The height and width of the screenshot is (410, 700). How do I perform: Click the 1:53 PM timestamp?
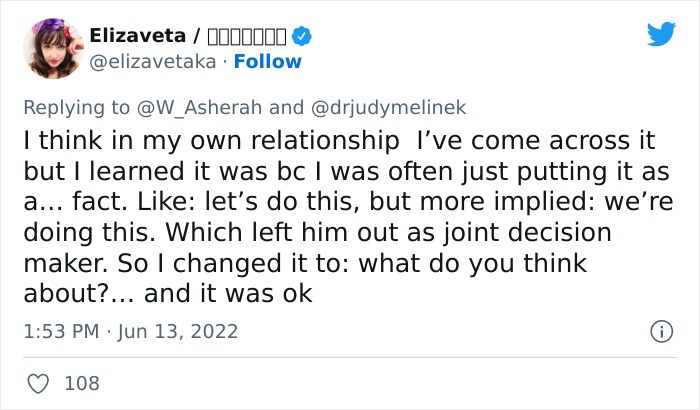[x=61, y=331]
